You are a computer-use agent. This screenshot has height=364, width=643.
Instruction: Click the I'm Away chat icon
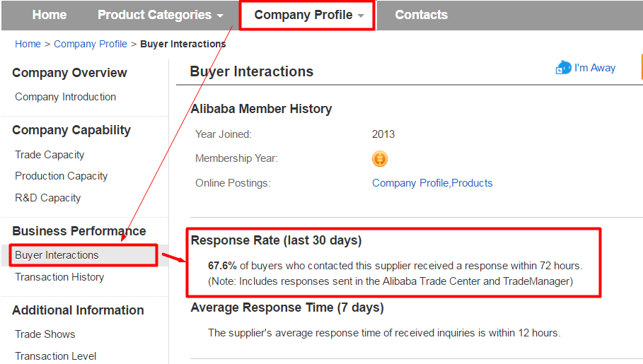[564, 68]
